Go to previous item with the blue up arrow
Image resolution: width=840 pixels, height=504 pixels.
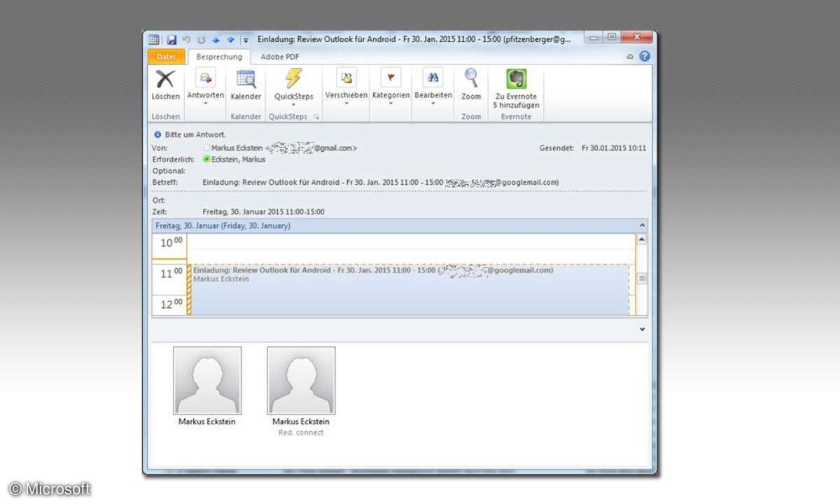(216, 40)
